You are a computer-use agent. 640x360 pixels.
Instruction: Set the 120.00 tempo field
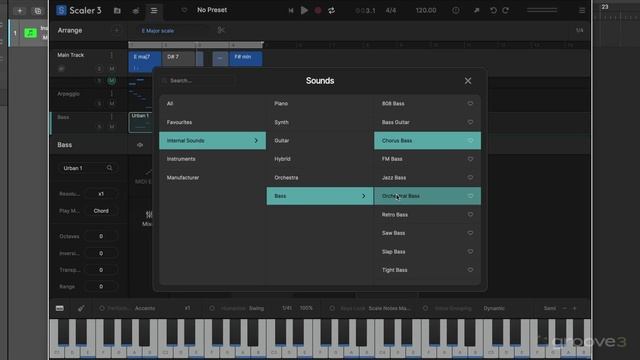click(x=426, y=10)
